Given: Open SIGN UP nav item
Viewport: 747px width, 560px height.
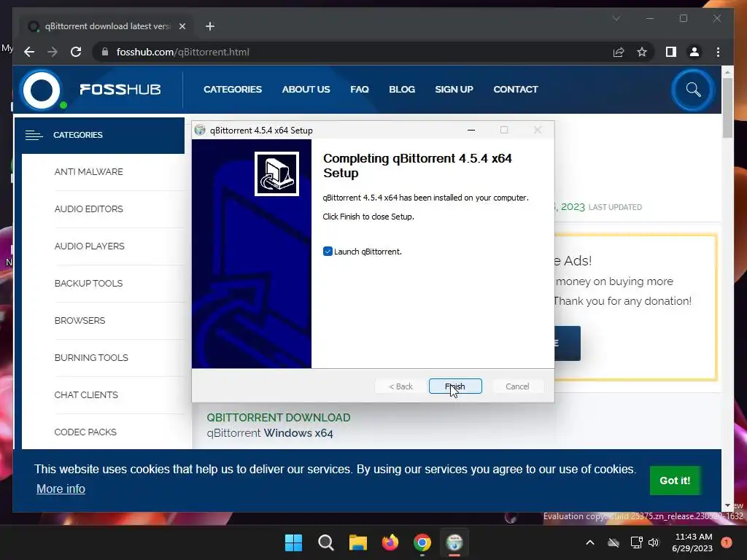Looking at the screenshot, I should click(454, 90).
